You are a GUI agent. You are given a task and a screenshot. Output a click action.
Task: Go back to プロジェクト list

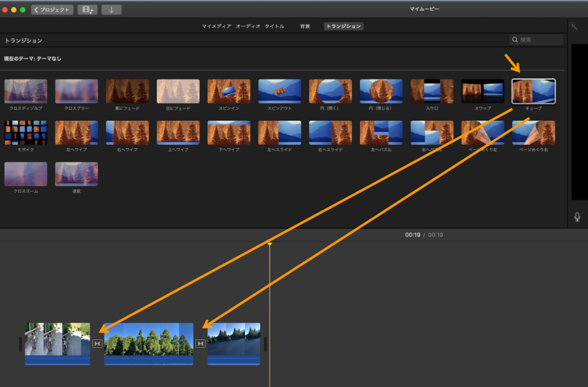click(52, 10)
